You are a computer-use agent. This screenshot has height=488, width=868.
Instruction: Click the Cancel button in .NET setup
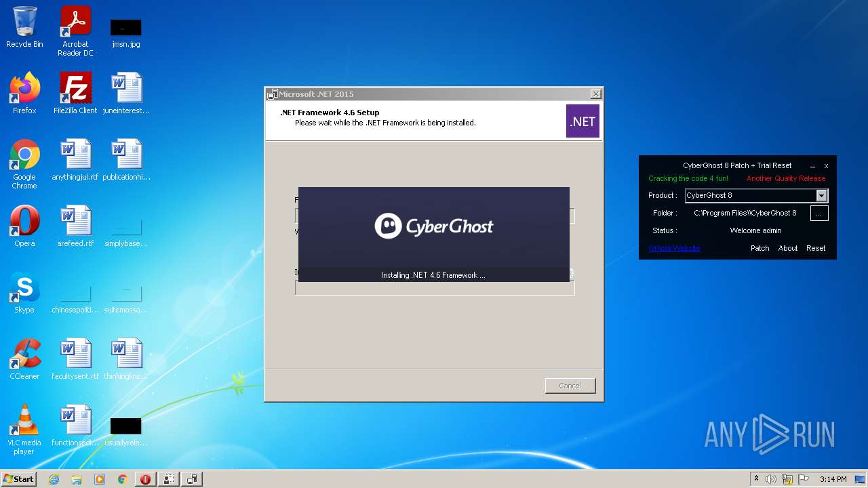tap(570, 386)
